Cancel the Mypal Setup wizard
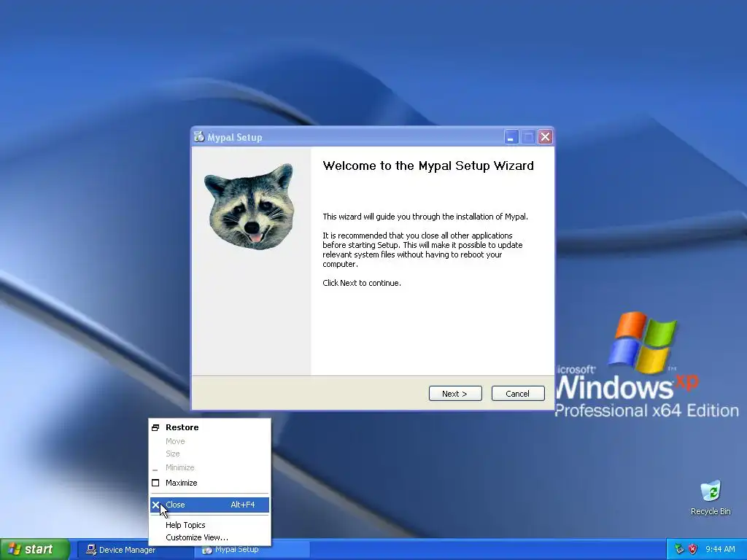The width and height of the screenshot is (747, 560). (518, 393)
